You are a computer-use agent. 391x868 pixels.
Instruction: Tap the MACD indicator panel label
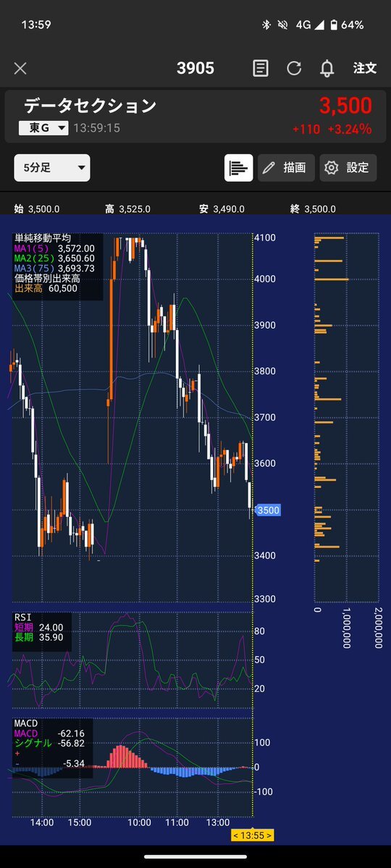(x=25, y=724)
